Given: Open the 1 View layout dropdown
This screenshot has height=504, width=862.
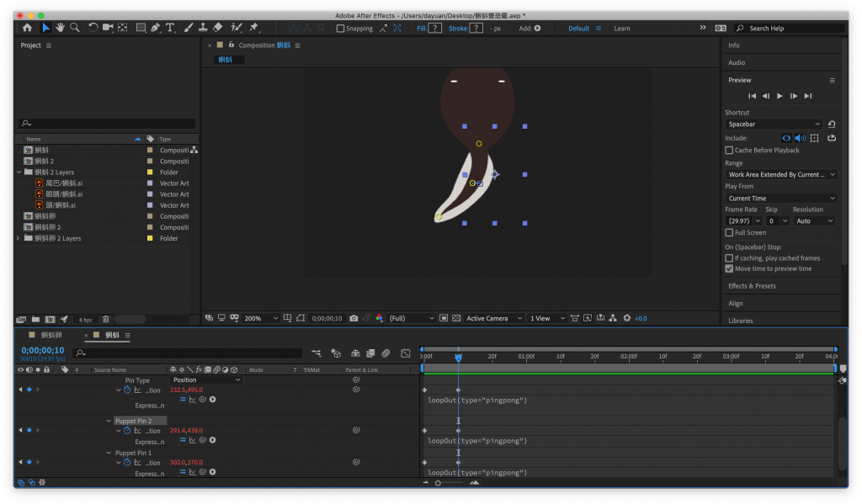Looking at the screenshot, I should pos(547,318).
